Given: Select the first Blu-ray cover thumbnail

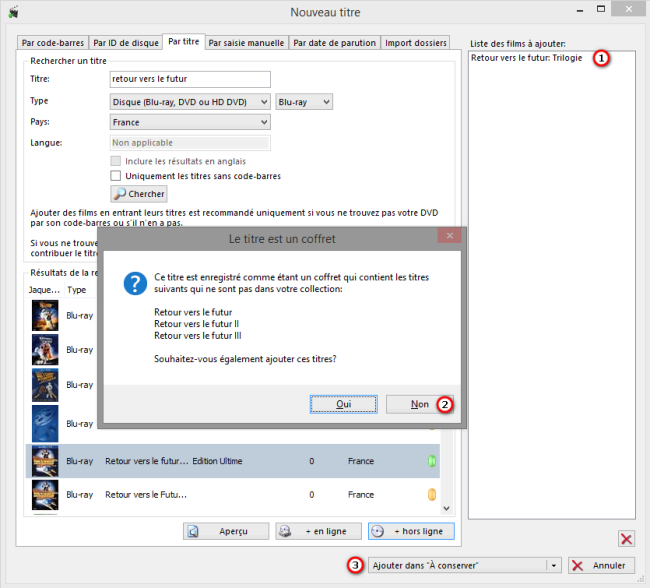Looking at the screenshot, I should (45, 315).
